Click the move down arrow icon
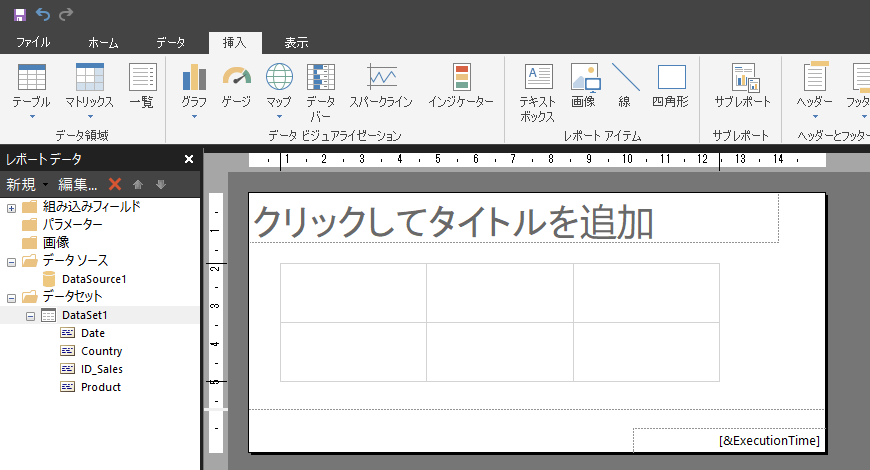This screenshot has height=470, width=870. coord(161,185)
